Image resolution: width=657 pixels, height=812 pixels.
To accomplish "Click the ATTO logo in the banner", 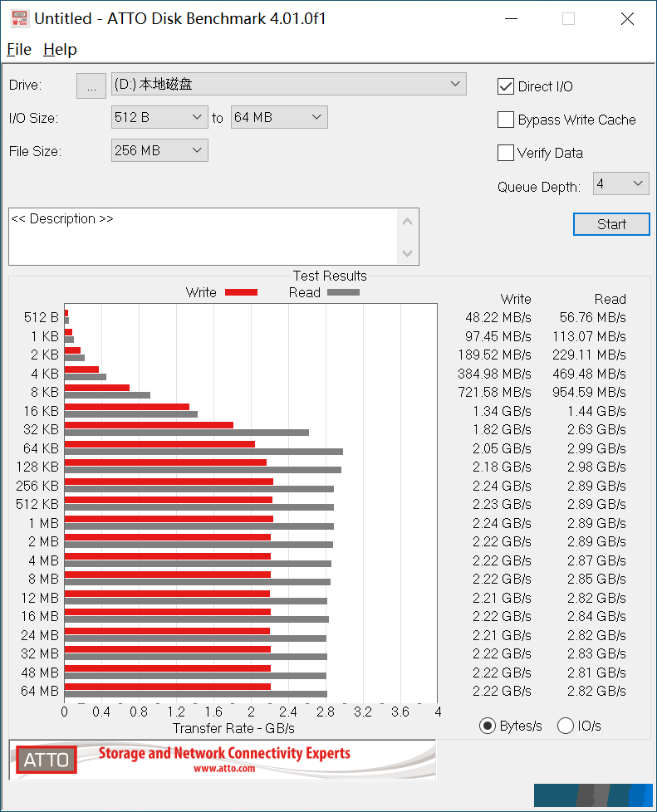I will click(47, 760).
